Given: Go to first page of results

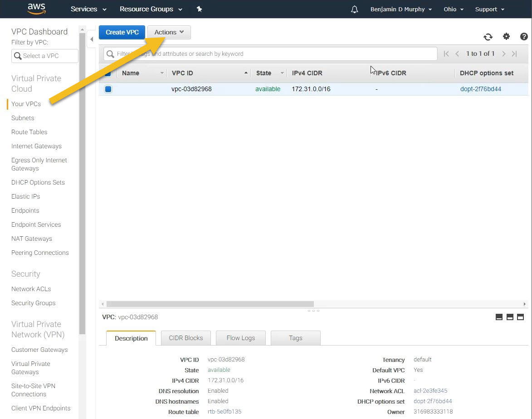Looking at the screenshot, I should pos(446,54).
